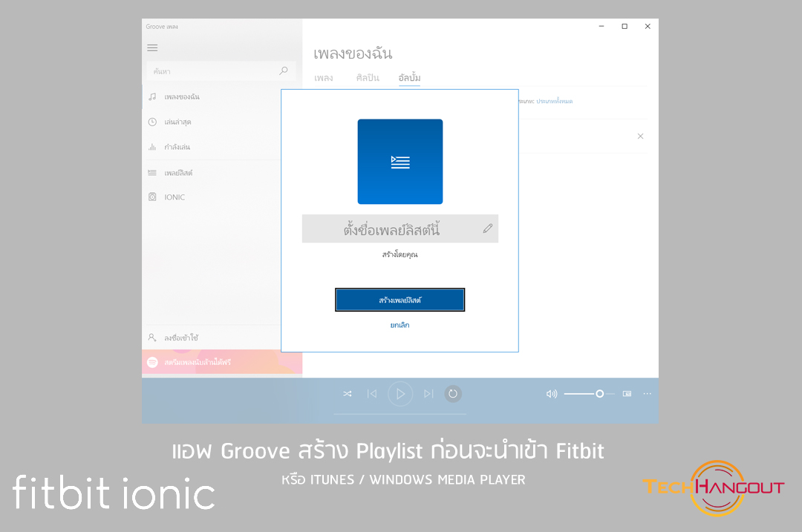Viewport: 802px width, 532px height.
Task: Toggle repeat playback
Action: point(453,394)
